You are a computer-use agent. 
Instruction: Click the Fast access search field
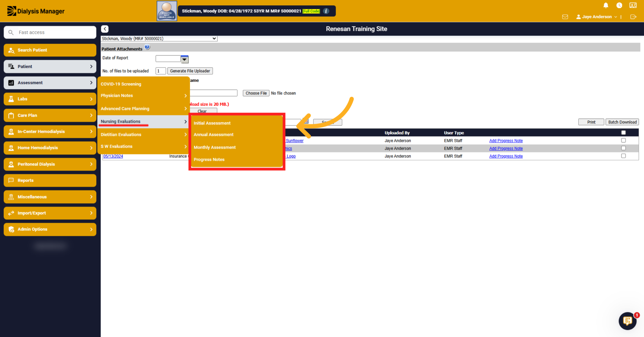[x=50, y=32]
